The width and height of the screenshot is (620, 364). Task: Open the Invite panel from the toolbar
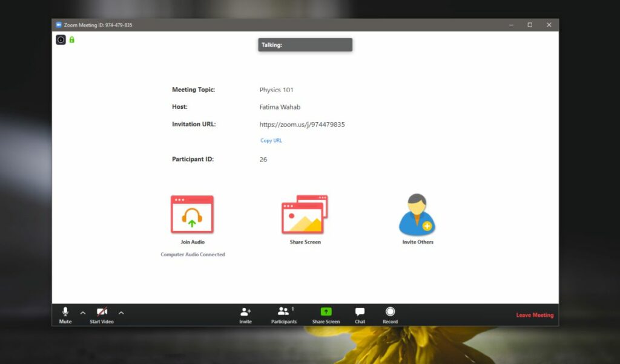245,311
